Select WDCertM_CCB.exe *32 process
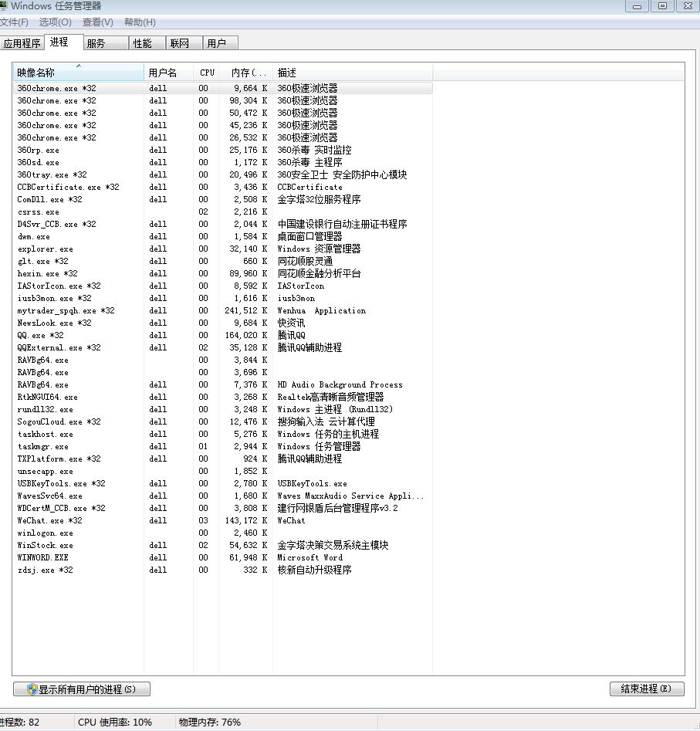 [223, 508]
